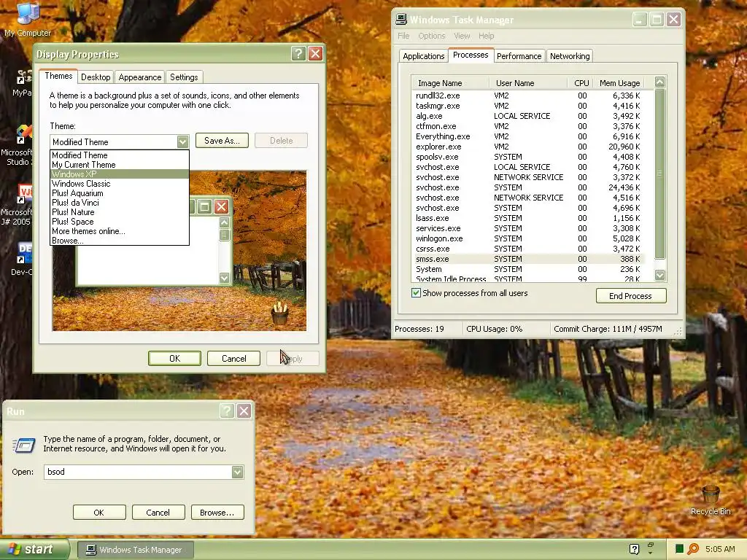This screenshot has width=747, height=560.
Task: Click the Run dialog help question mark
Action: tap(227, 411)
